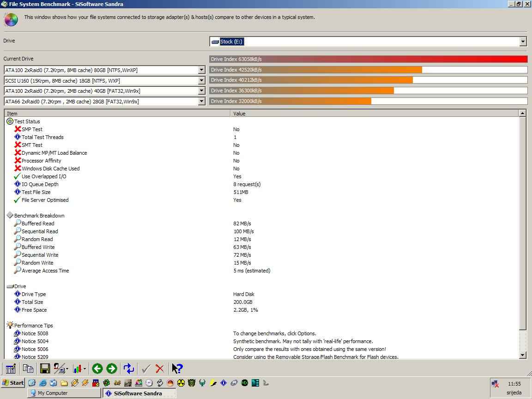Viewport: 532px width, 399px height.
Task: Switch to My Computer taskbar window
Action: 64,393
